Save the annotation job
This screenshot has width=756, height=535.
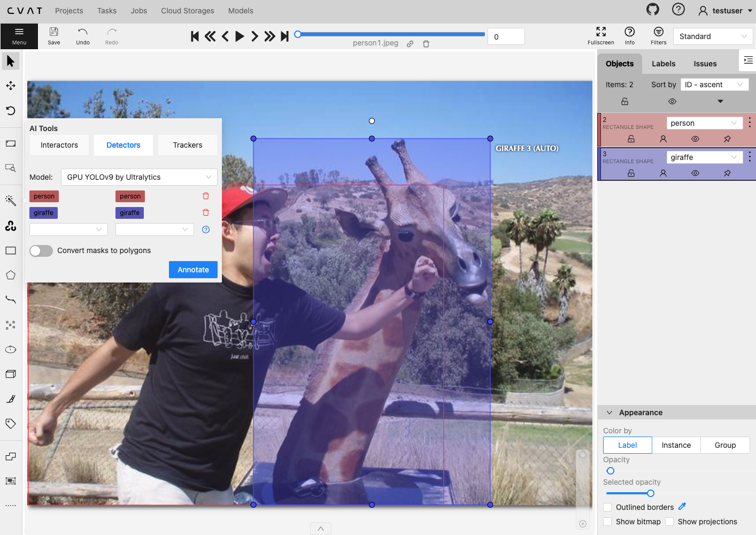click(54, 36)
